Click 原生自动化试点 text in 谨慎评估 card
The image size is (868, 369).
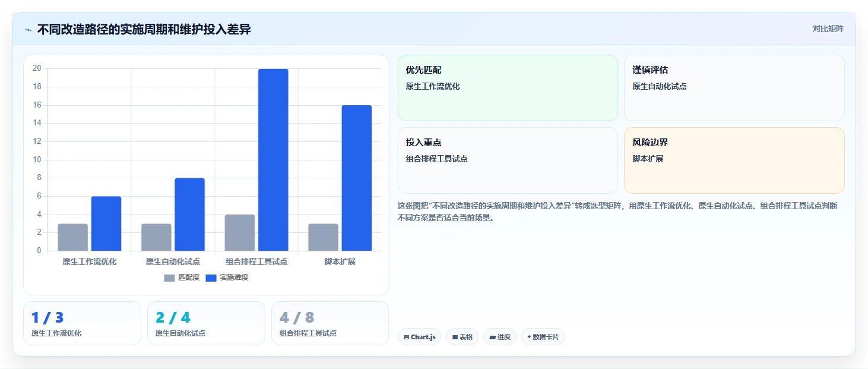660,86
